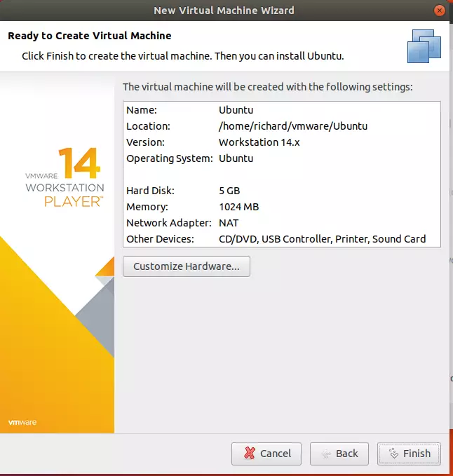
Task: Click the Operating System: label
Action: pyautogui.click(x=170, y=158)
